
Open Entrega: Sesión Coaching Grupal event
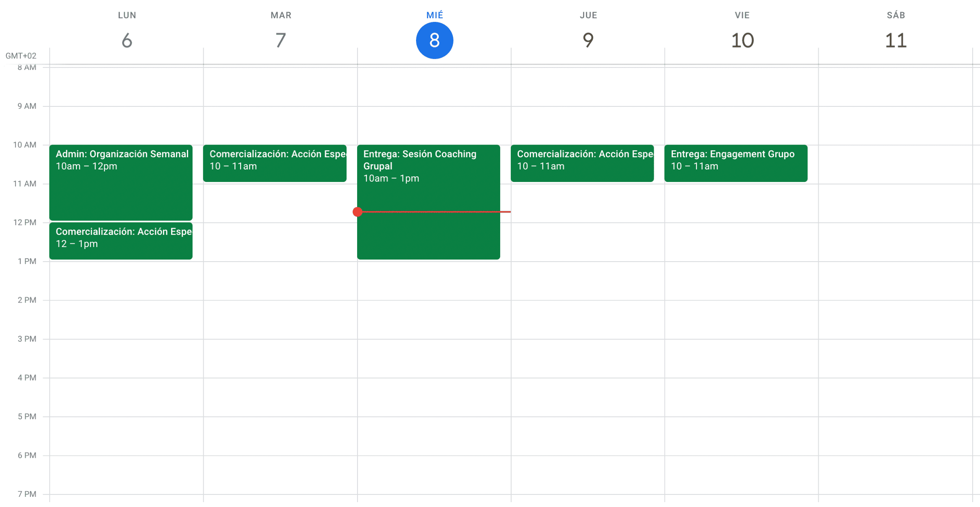point(428,187)
